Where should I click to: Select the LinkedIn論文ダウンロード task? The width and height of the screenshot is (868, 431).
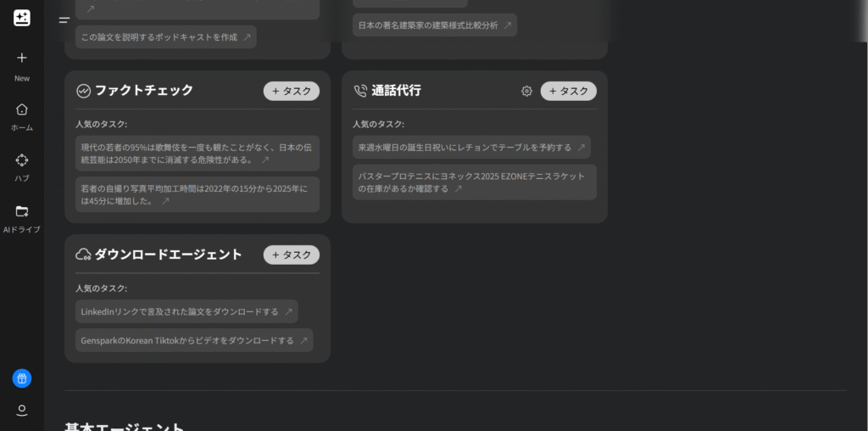(x=186, y=311)
